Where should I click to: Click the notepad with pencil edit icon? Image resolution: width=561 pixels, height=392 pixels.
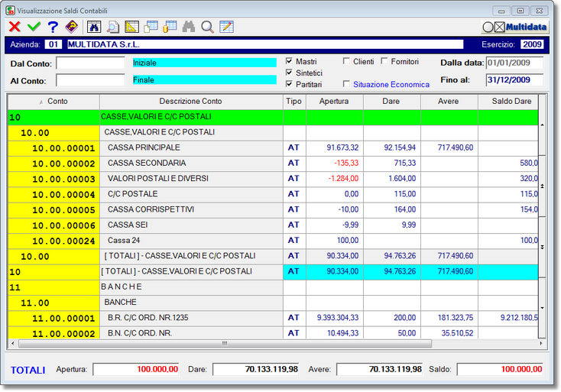[x=226, y=27]
